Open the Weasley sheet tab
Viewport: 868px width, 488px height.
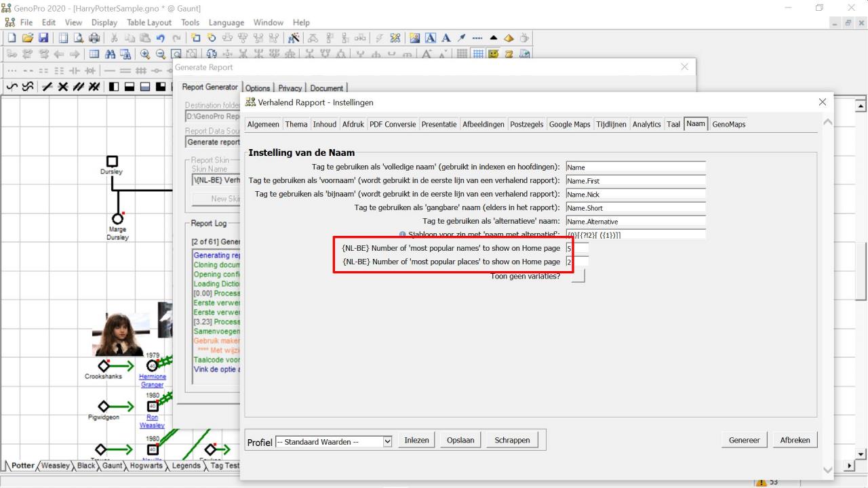56,466
